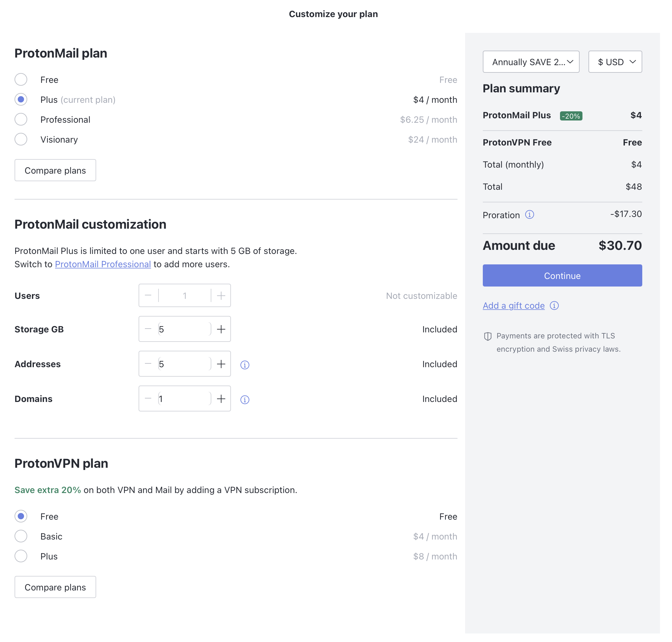
Task: Click the Proration -$17.30 value
Action: 626,214
